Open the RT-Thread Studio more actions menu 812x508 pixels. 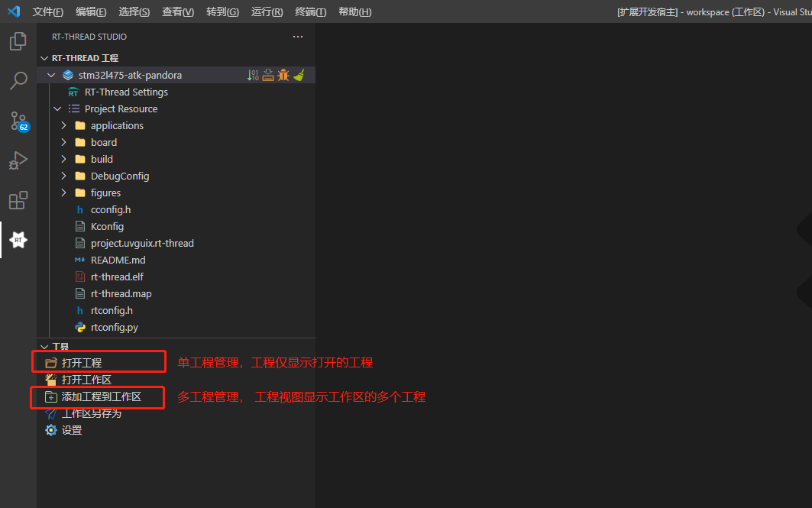pos(298,37)
